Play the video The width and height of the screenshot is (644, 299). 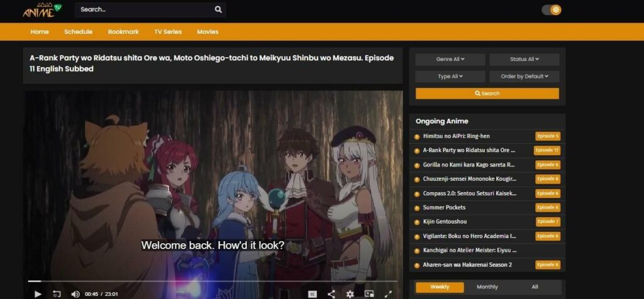[38, 294]
